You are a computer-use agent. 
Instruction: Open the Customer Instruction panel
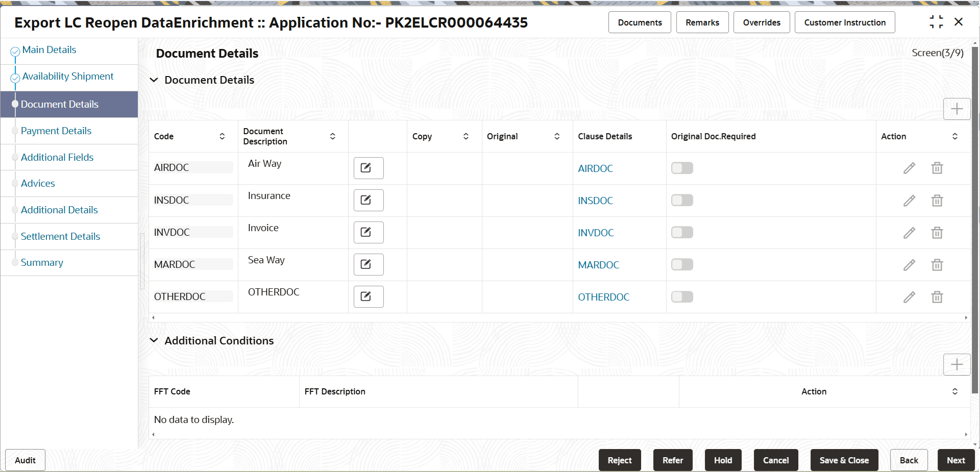pos(844,22)
